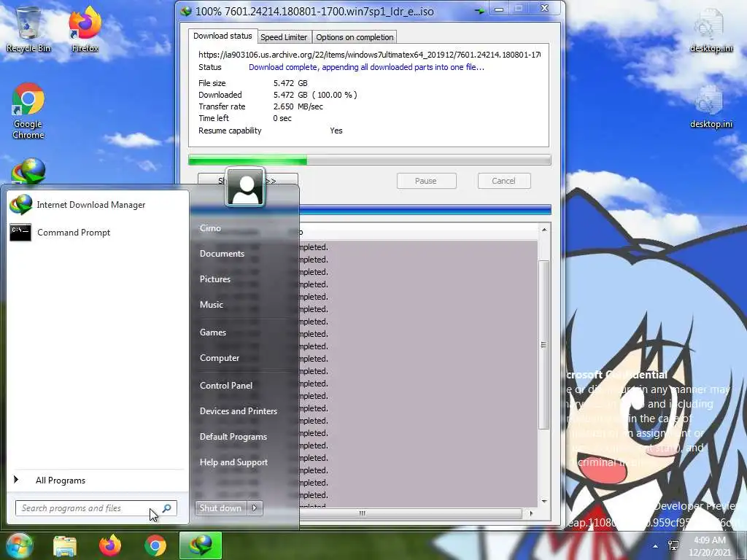The image size is (747, 560).
Task: Switch to IDM taskbar button
Action: point(201,545)
